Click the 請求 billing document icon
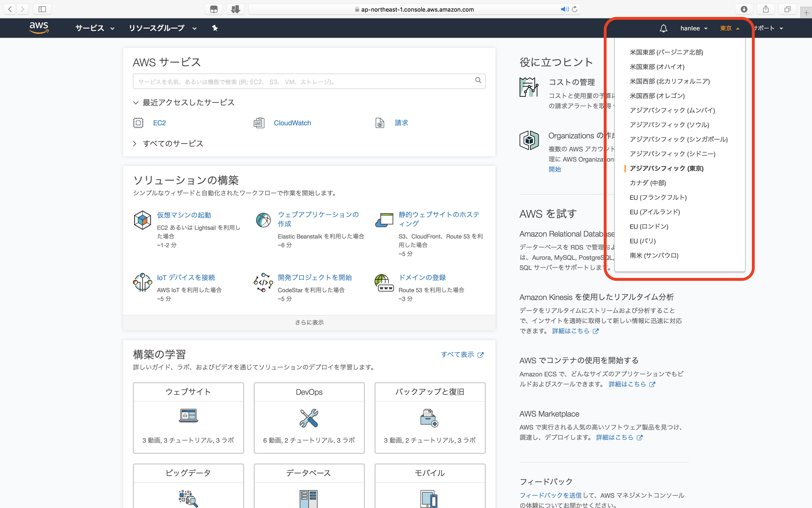 [380, 123]
